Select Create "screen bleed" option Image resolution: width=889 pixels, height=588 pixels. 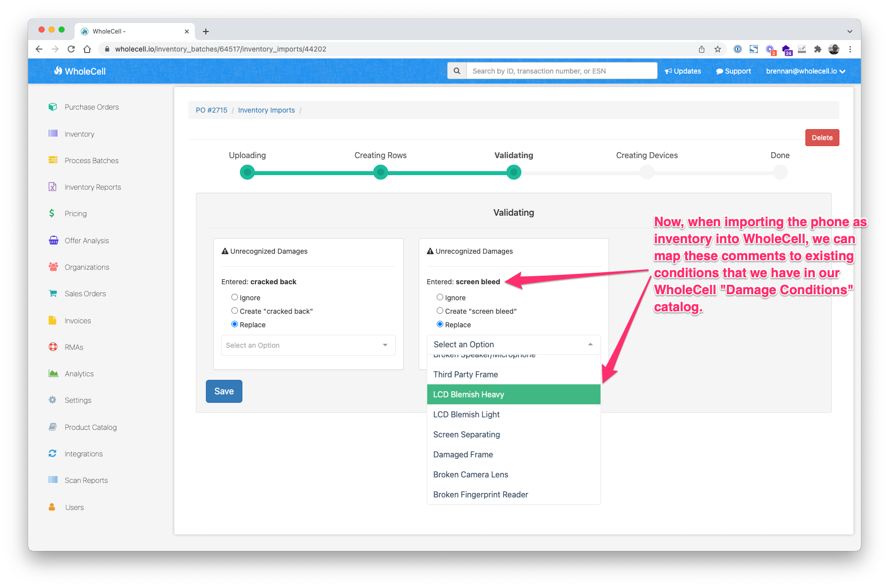pyautogui.click(x=440, y=311)
